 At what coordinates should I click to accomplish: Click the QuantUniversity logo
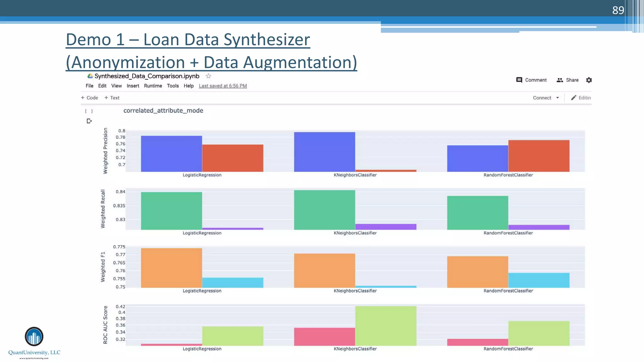point(34,343)
